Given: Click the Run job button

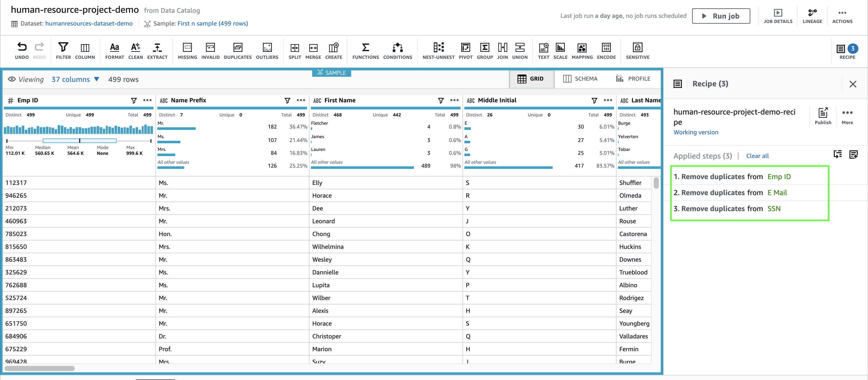Looking at the screenshot, I should click(721, 16).
